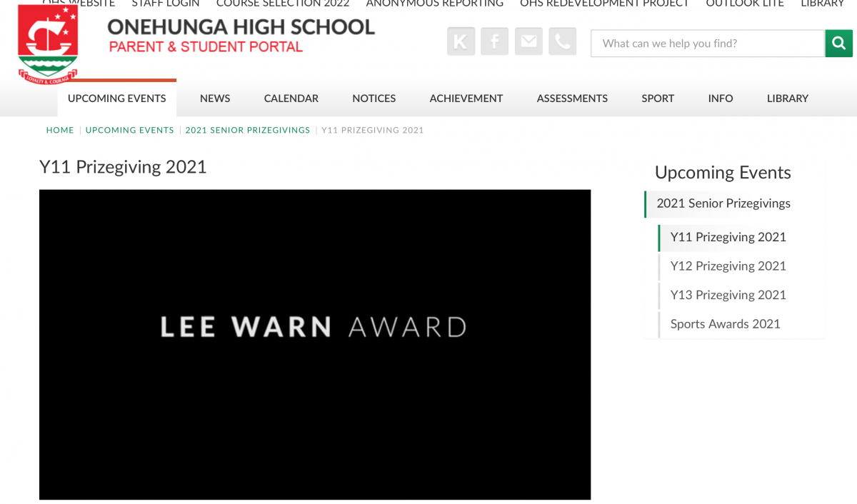The image size is (857, 504).
Task: Click '2021 Senior Prizegivings' breadcrumb link
Action: (248, 131)
